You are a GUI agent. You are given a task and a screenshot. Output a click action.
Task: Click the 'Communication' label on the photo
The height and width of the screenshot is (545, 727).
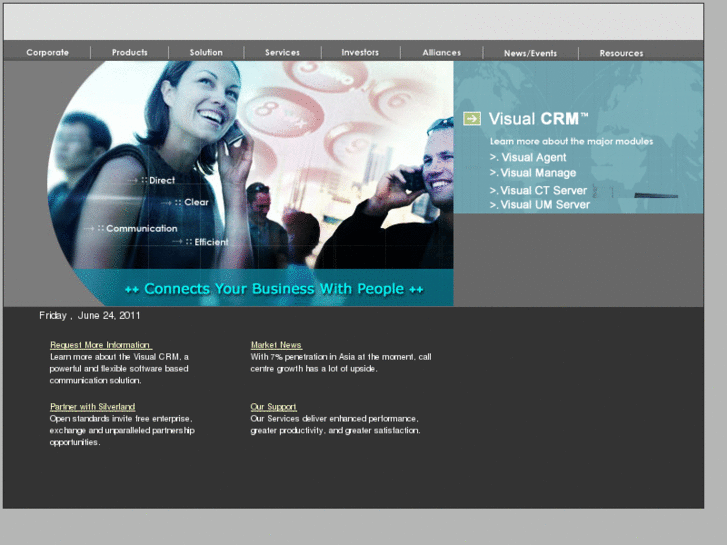pos(141,228)
